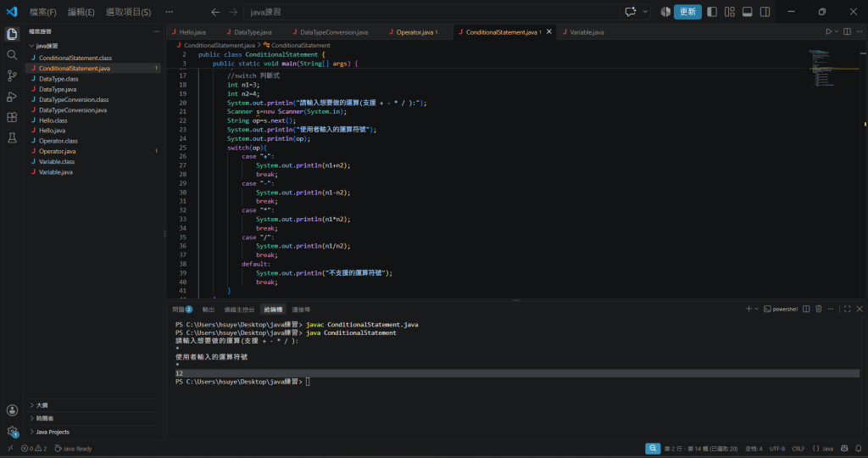Toggle the secondary side bar visibility

coord(765,12)
